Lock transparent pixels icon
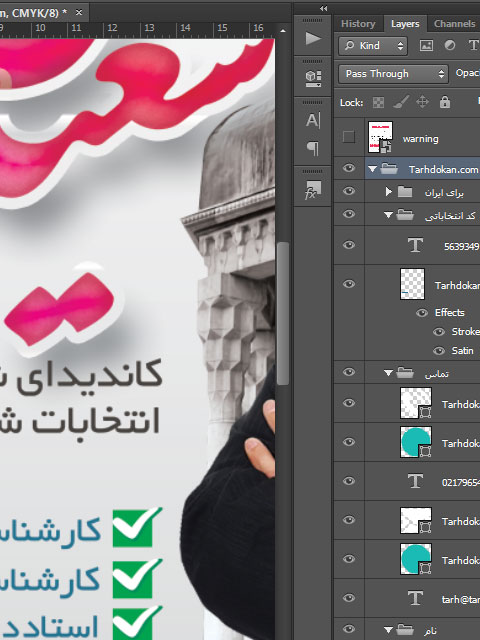 (378, 102)
